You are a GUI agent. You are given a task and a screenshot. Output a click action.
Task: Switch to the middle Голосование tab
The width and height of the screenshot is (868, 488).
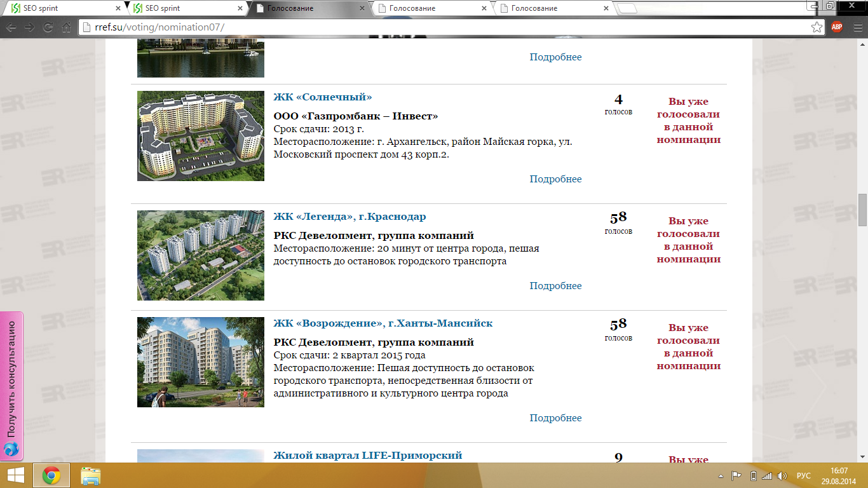coord(430,8)
